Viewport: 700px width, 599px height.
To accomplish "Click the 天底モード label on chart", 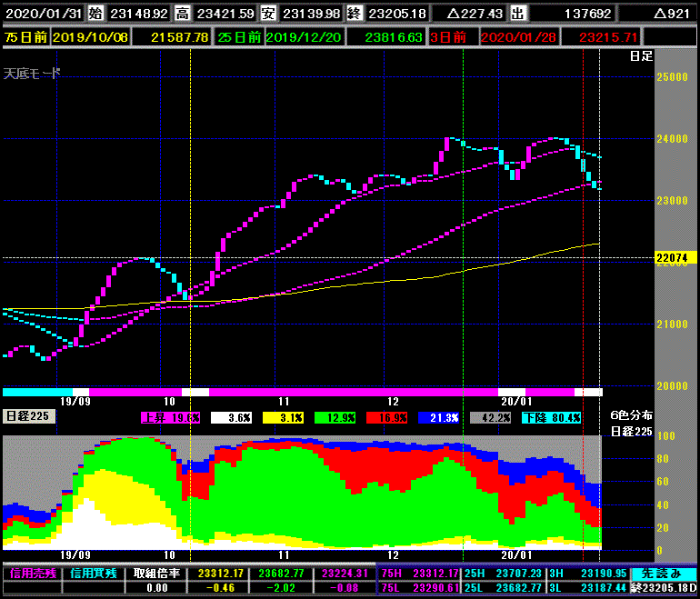I will click(32, 73).
